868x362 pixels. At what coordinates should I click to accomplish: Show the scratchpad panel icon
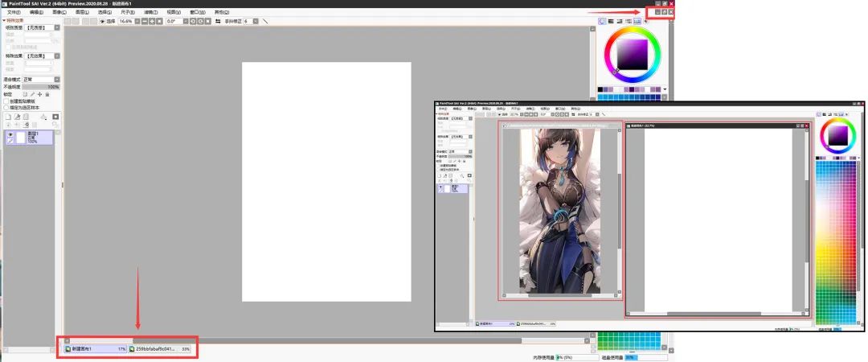tap(646, 21)
